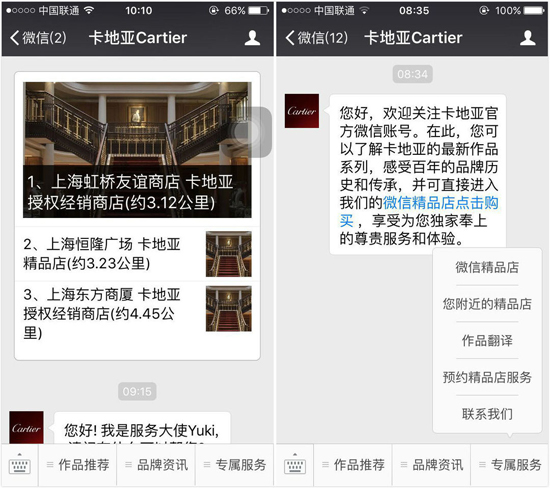This screenshot has height=488, width=550.
Task: Choose 联系我们 in popup menu
Action: (x=487, y=414)
